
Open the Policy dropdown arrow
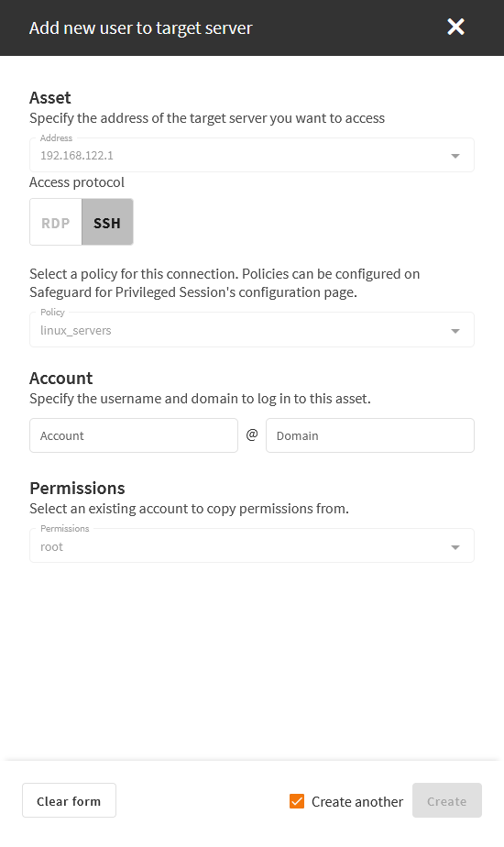click(x=455, y=331)
